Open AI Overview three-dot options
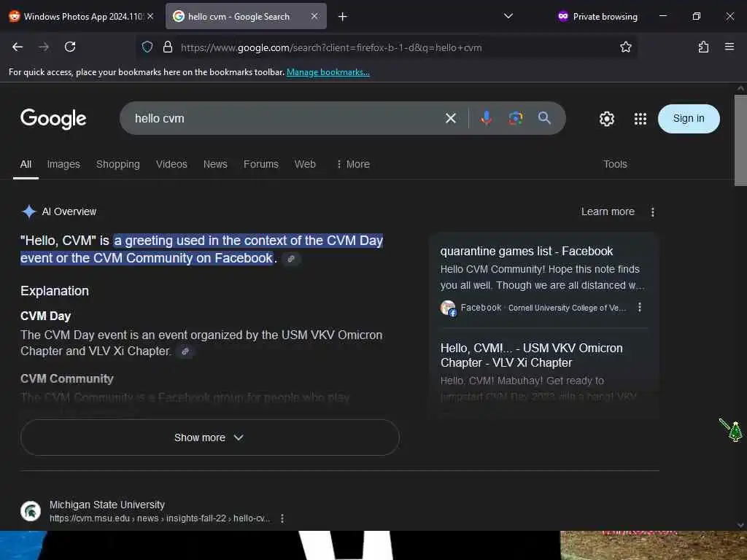 click(652, 212)
